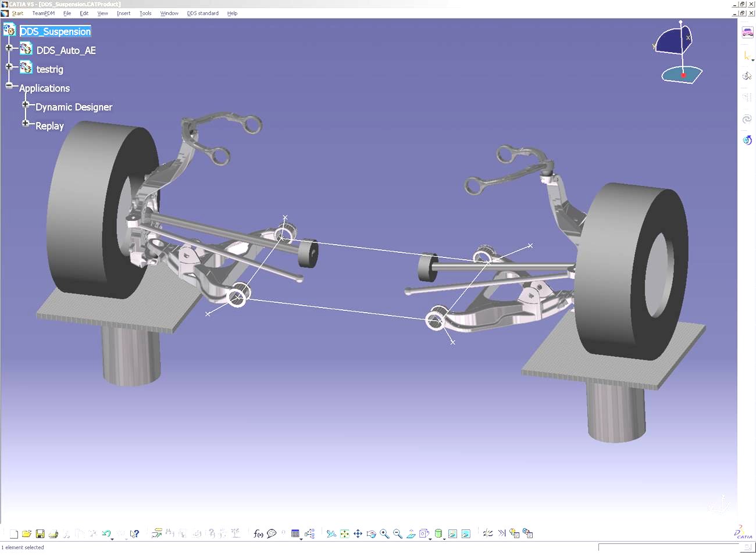Click the Design Table icon
The height and width of the screenshot is (555, 756).
coord(295,533)
